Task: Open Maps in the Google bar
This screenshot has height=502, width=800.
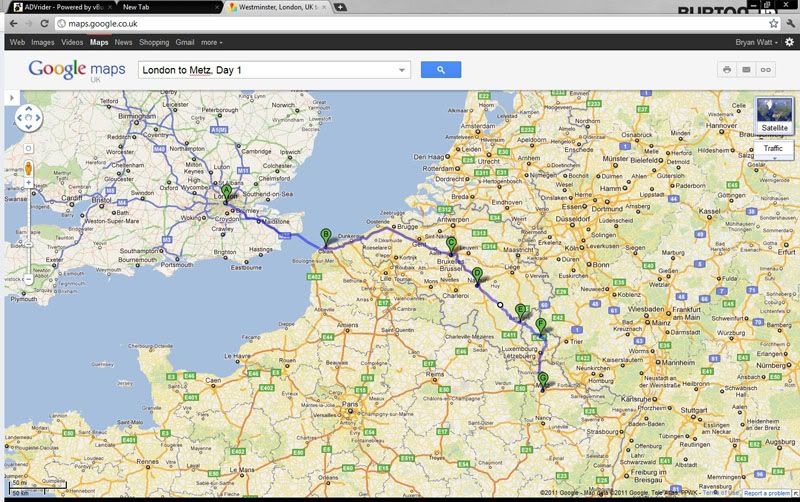Action: pos(99,42)
